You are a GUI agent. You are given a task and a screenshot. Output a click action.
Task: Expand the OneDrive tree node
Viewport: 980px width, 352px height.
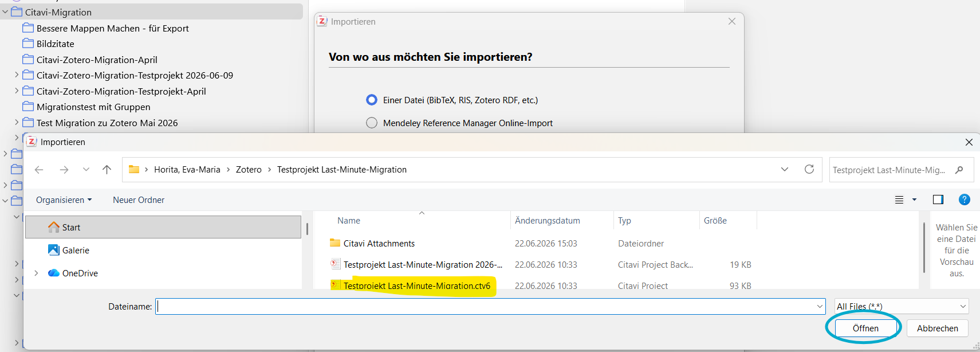[37, 273]
